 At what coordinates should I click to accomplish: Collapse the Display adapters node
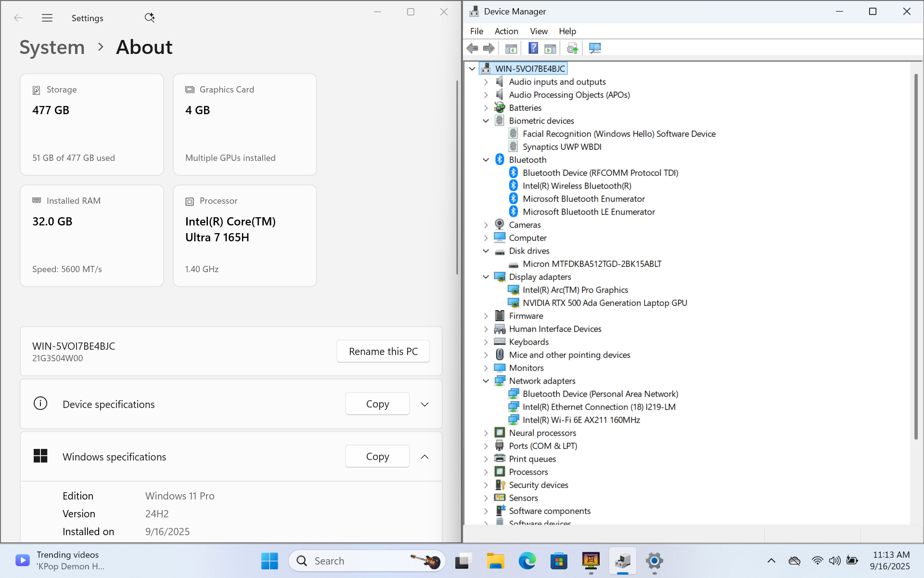(x=486, y=277)
